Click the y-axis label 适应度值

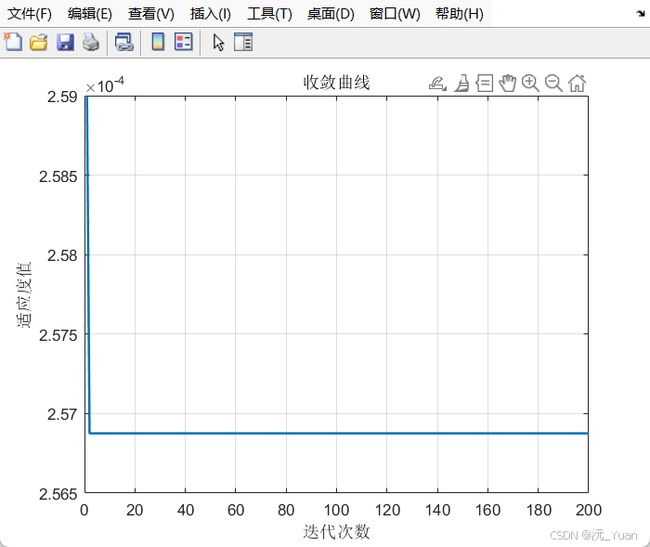pyautogui.click(x=24, y=295)
